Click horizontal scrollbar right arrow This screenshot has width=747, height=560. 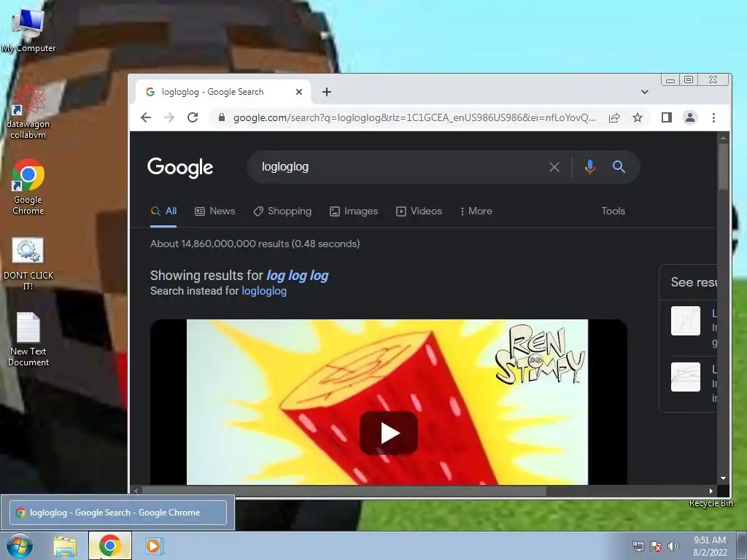point(711,491)
